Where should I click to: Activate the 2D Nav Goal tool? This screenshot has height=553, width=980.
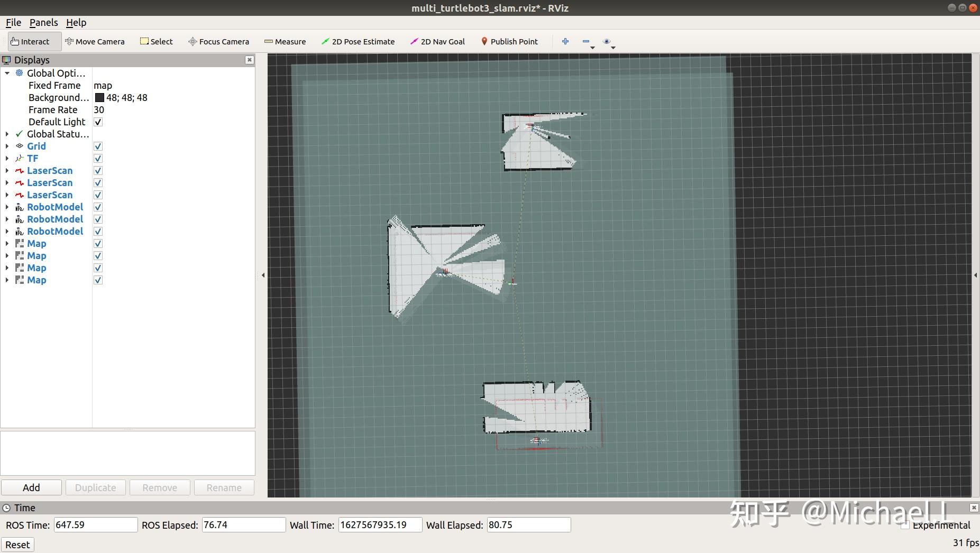tap(437, 42)
